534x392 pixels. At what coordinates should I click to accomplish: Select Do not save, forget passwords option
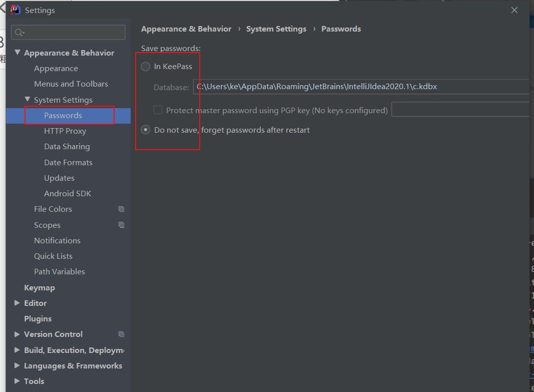tap(146, 130)
